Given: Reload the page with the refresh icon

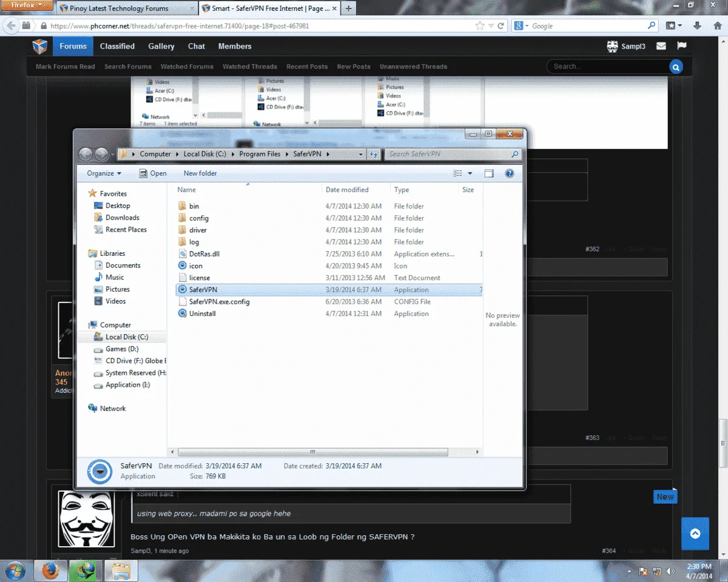Looking at the screenshot, I should click(501, 26).
